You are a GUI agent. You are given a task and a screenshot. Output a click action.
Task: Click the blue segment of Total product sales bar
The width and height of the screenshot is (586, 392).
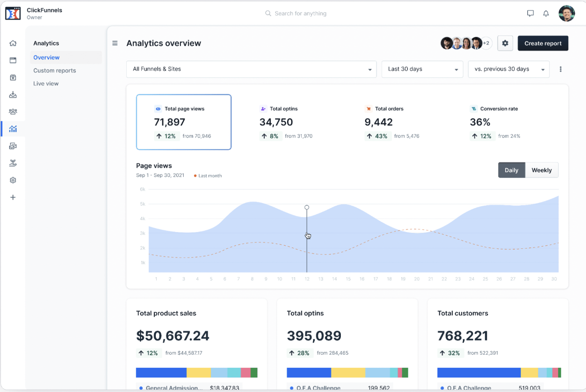click(x=161, y=372)
